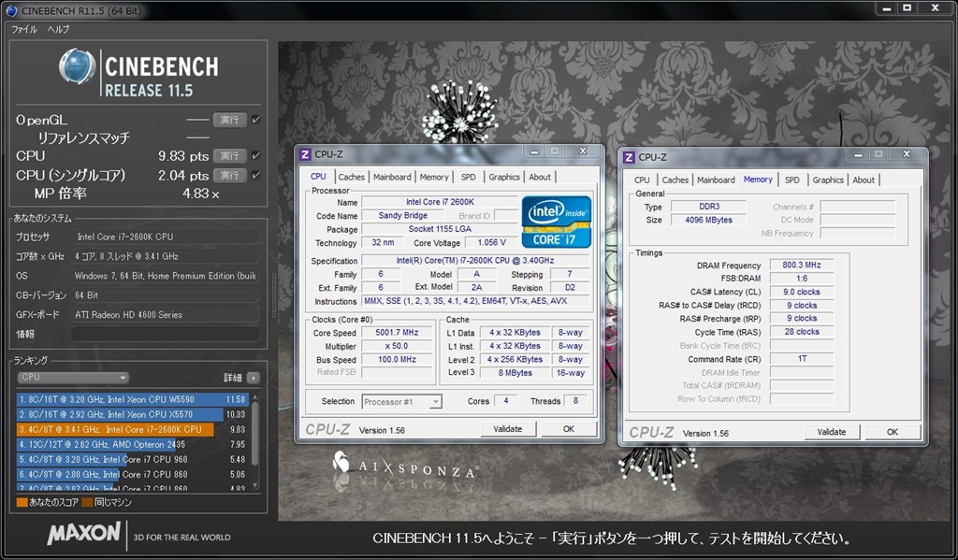Image resolution: width=958 pixels, height=560 pixels.
Task: Click CAS# Latency value 9.0 clocks
Action: point(802,292)
